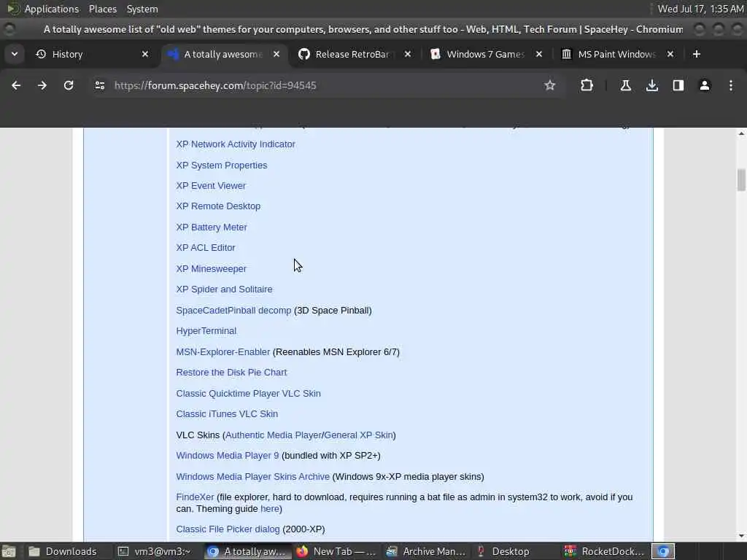747x560 pixels.
Task: Open Classic File Picker dialog link
Action: 228,529
